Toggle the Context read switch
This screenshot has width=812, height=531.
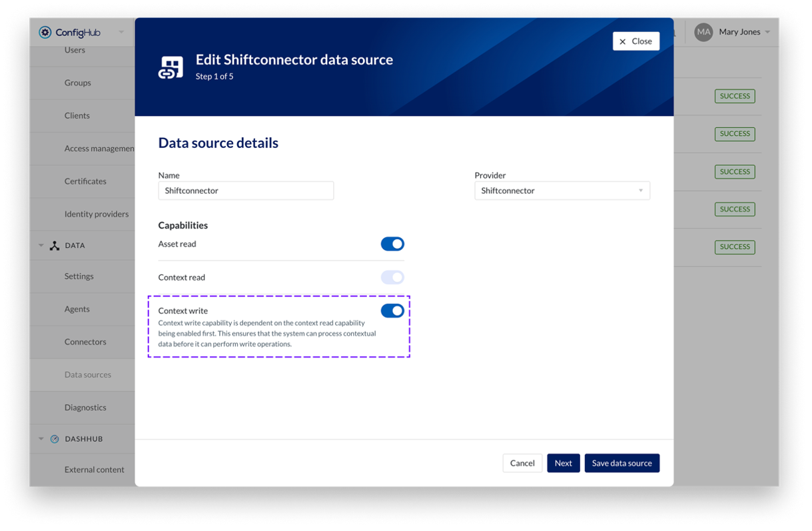pyautogui.click(x=392, y=278)
